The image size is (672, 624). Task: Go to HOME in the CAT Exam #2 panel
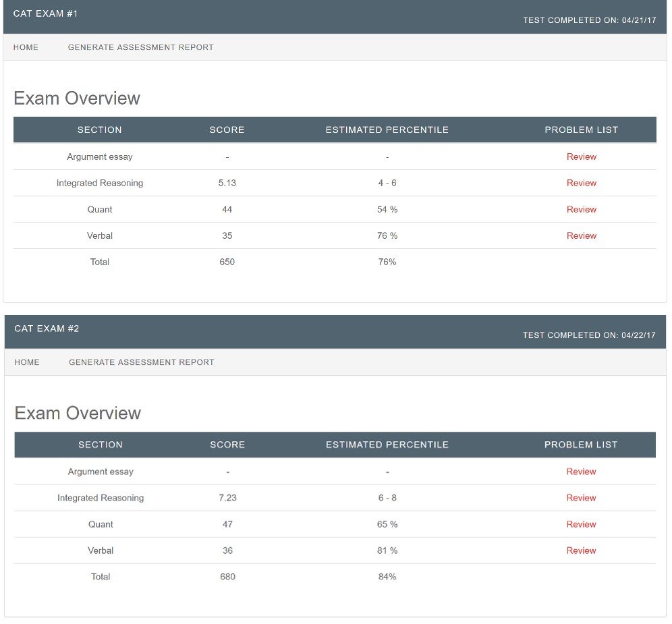(x=27, y=362)
